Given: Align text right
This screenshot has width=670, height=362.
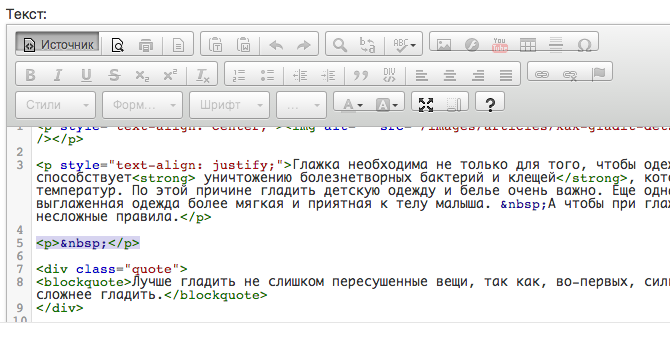Looking at the screenshot, I should tap(478, 75).
